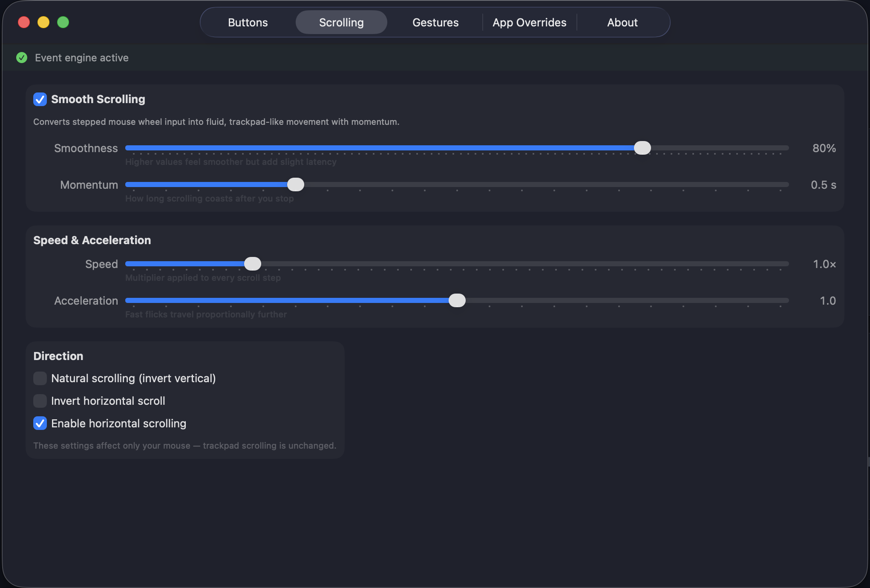Screen dimensions: 870x588
Task: Click the Event engine active label
Action: click(x=81, y=58)
